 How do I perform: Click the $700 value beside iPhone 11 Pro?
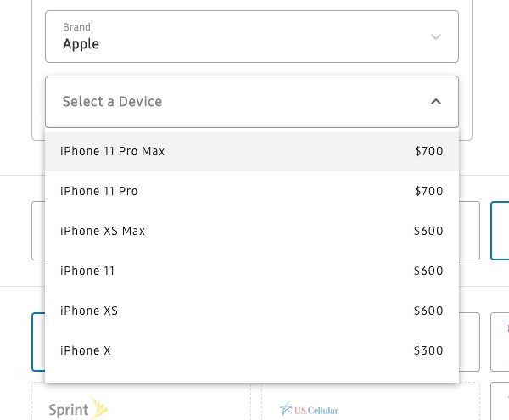pyautogui.click(x=428, y=192)
